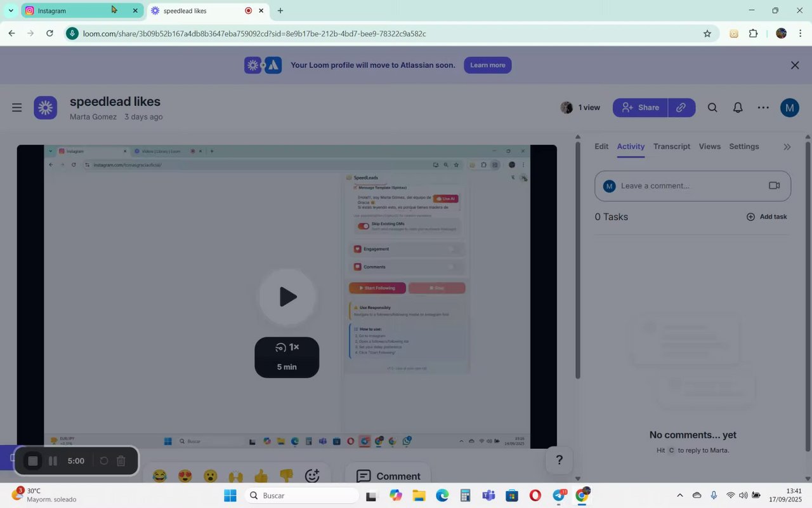Image resolution: width=812 pixels, height=508 pixels.
Task: React with the laughing emoji
Action: (160, 476)
